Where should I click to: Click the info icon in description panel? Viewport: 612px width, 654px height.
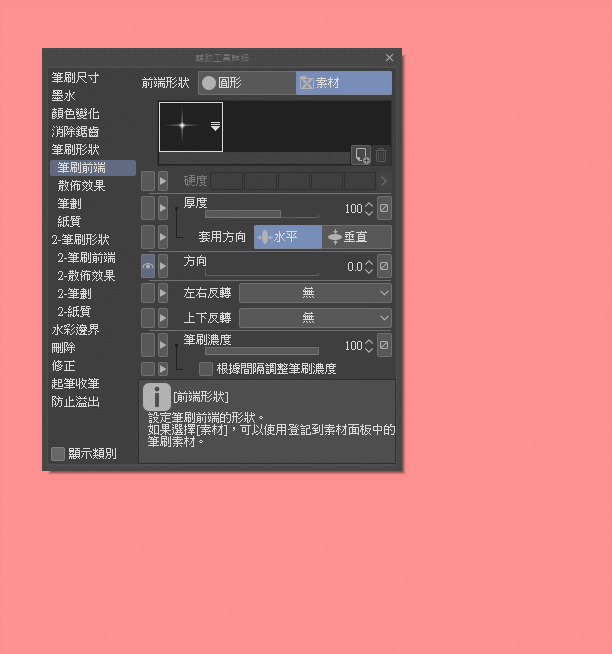[x=157, y=397]
